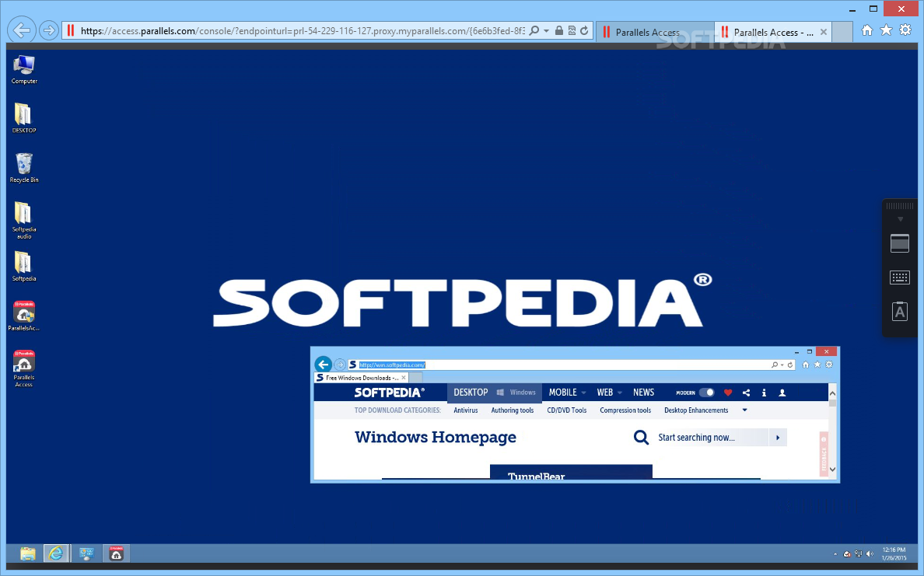Screen dimensions: 924x576
Task: Click the security lock icon in address bar
Action: click(558, 30)
